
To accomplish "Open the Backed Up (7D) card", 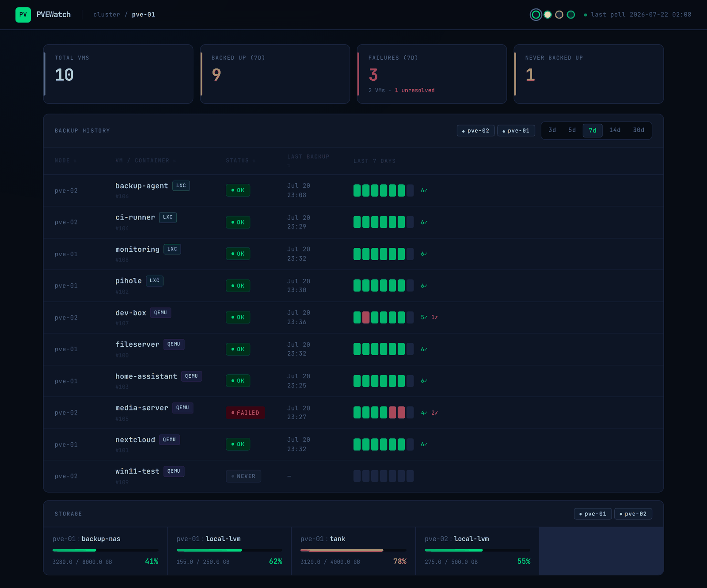I will [x=275, y=74].
